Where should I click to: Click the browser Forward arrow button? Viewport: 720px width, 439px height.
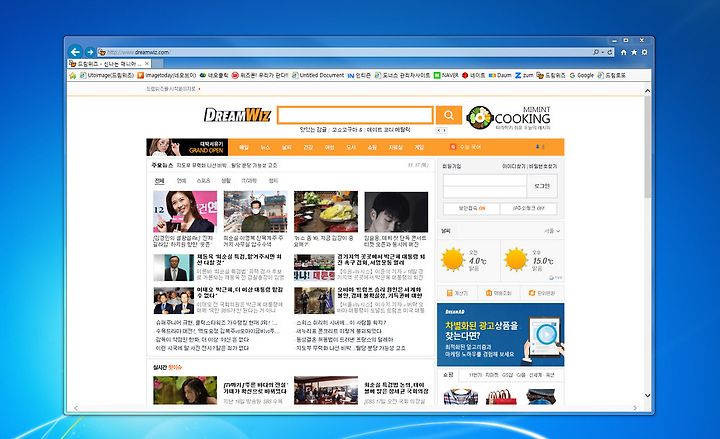[90, 52]
